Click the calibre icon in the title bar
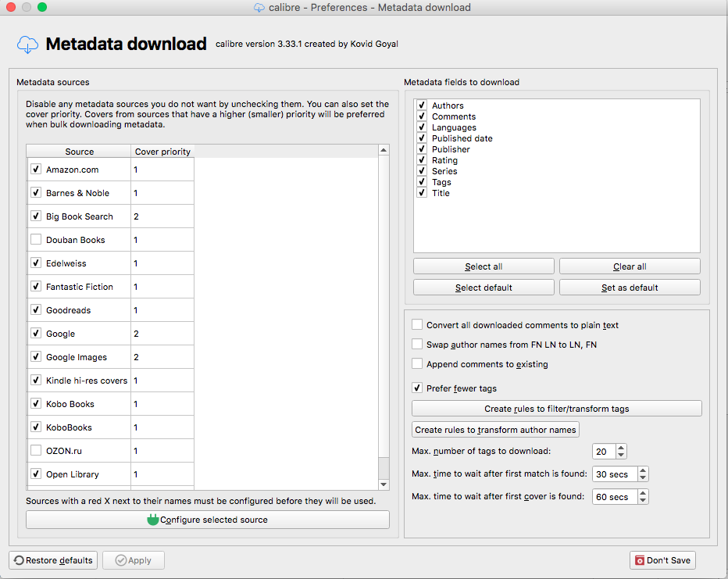This screenshot has width=728, height=579. (259, 8)
